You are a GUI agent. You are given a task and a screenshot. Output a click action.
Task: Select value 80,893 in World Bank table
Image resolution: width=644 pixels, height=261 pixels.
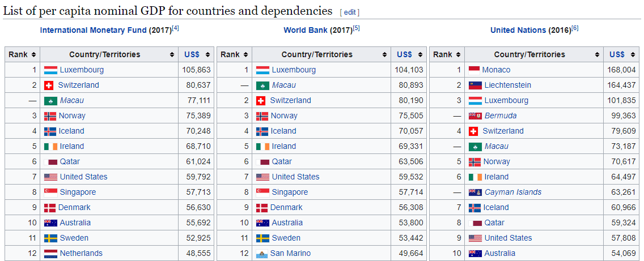tap(410, 85)
